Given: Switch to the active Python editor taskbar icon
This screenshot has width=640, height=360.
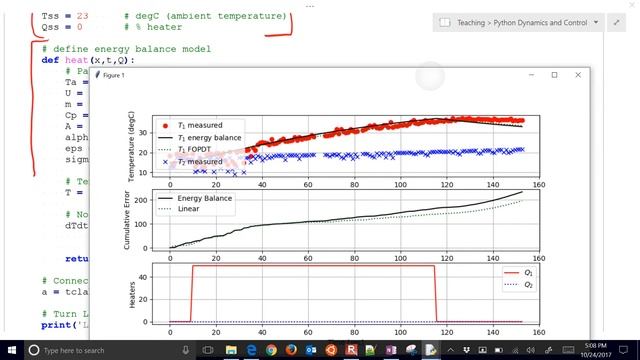Looking at the screenshot, I should [431, 350].
